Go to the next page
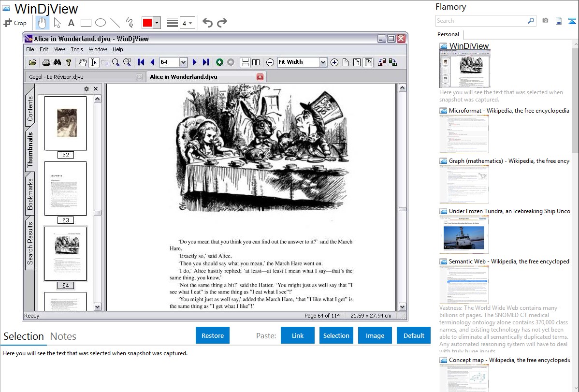 coord(195,62)
